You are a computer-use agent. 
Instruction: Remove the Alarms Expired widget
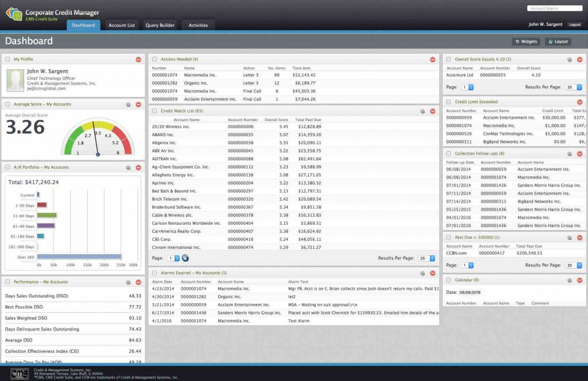433,273
